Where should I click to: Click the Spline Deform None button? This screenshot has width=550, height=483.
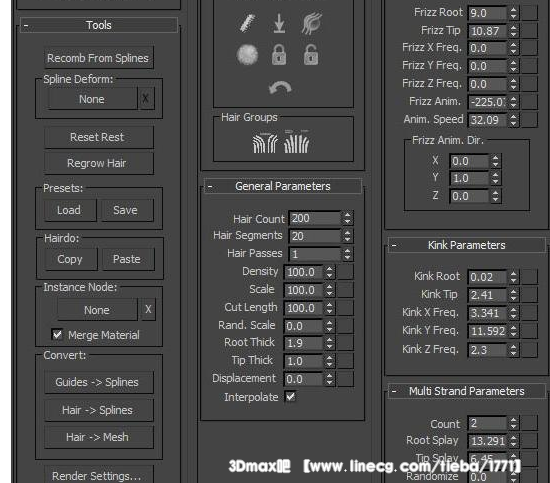click(x=92, y=99)
